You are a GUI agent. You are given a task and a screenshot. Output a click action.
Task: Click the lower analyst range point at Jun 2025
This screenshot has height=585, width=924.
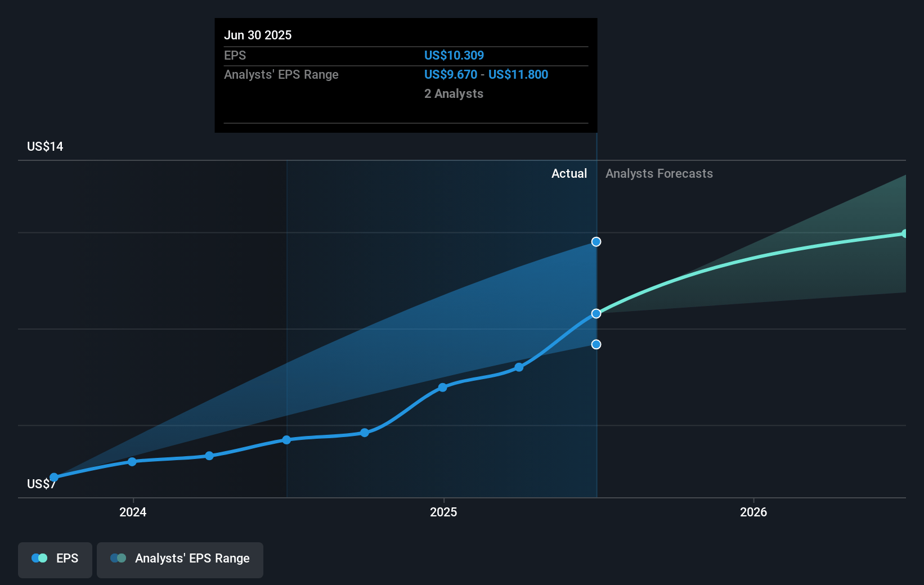596,344
